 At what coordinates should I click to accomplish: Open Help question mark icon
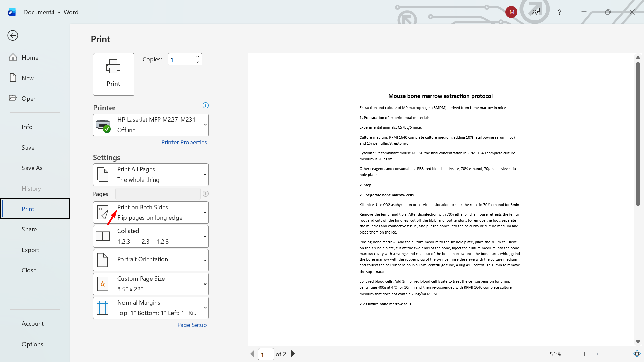(559, 12)
